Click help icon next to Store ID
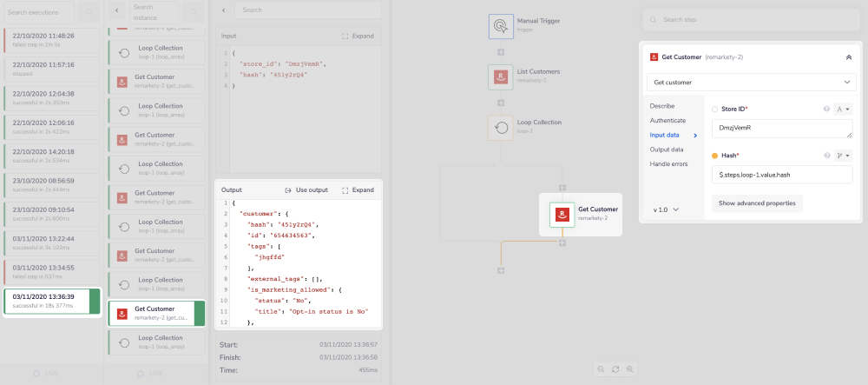The width and height of the screenshot is (868, 385). click(826, 110)
